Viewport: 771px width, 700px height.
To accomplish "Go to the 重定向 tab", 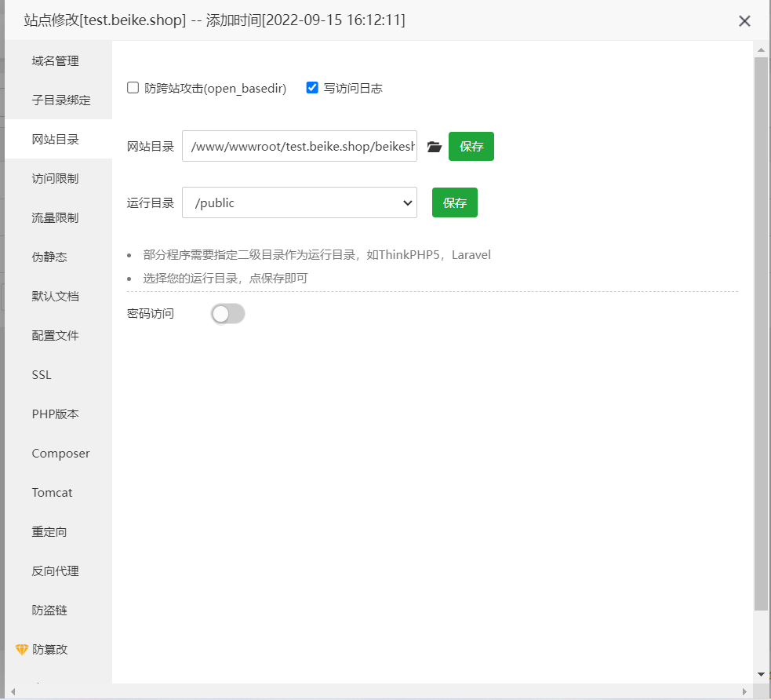I will (59, 532).
